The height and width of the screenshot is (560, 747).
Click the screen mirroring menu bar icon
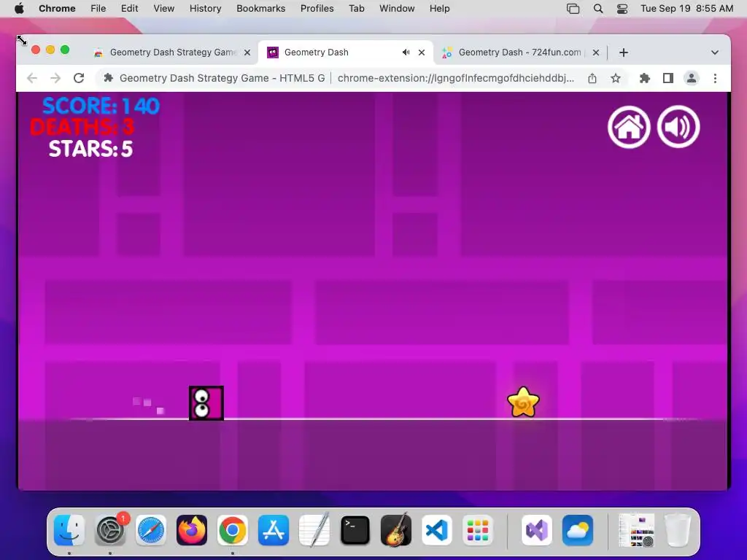(573, 9)
